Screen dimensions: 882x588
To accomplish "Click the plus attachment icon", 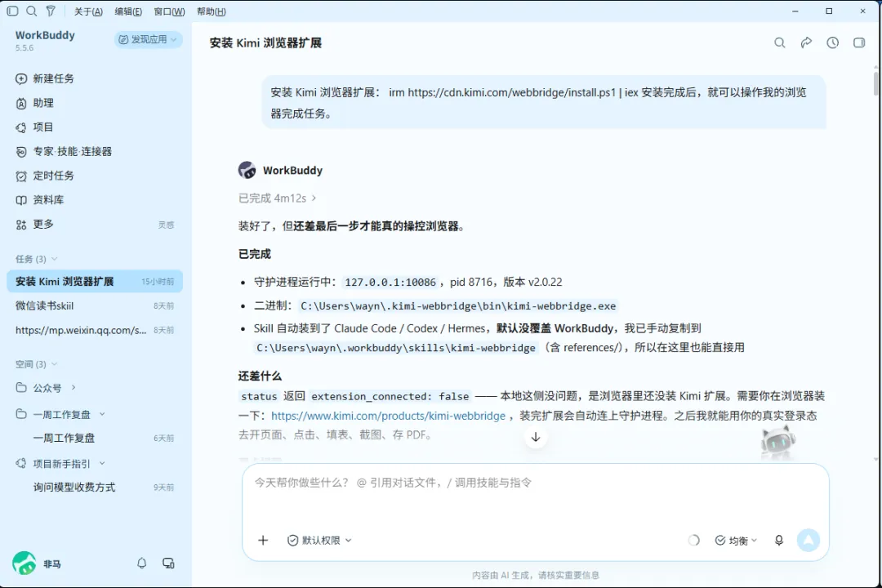I will click(263, 540).
